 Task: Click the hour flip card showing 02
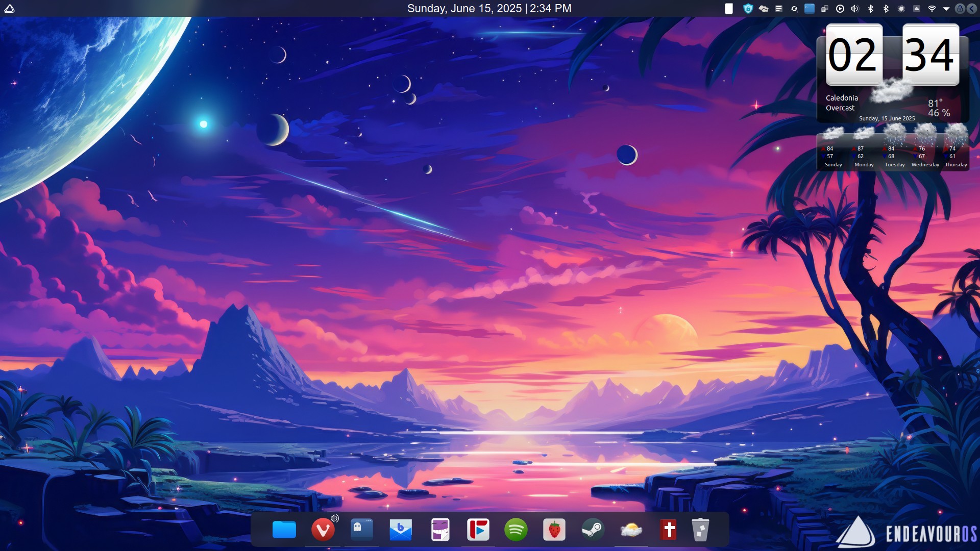(854, 55)
